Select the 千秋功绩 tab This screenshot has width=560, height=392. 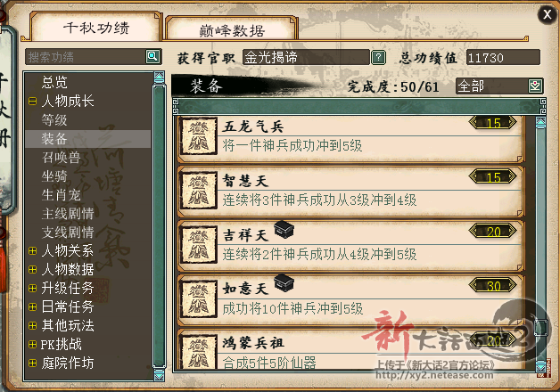coord(96,28)
